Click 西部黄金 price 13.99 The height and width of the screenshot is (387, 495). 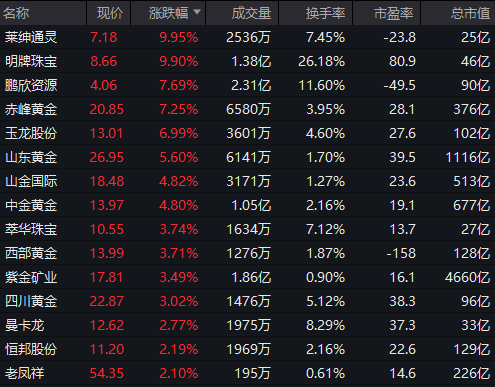coord(107,253)
